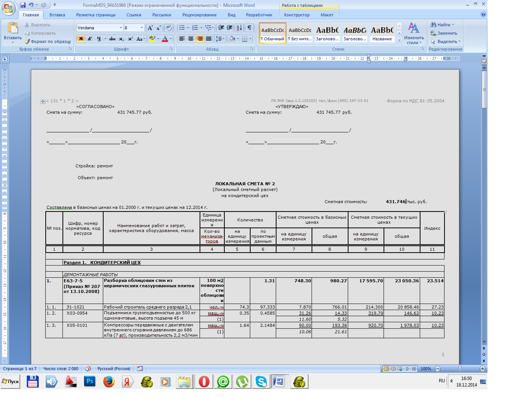Open the Разметка страницы tab

point(96,15)
